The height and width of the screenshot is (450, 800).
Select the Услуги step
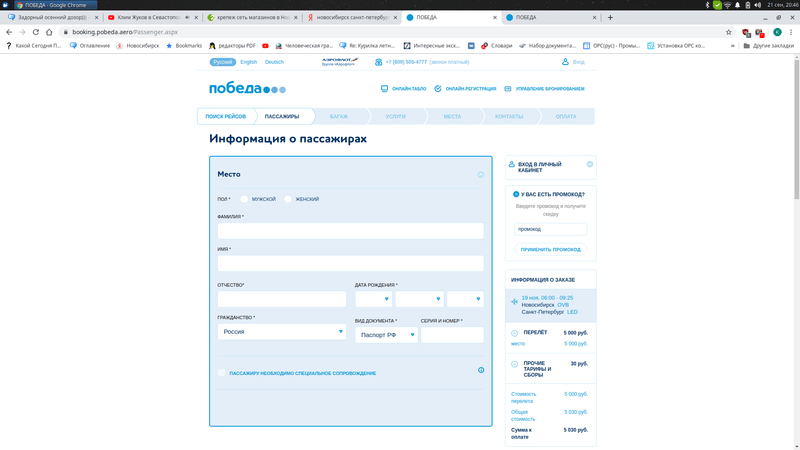point(395,116)
